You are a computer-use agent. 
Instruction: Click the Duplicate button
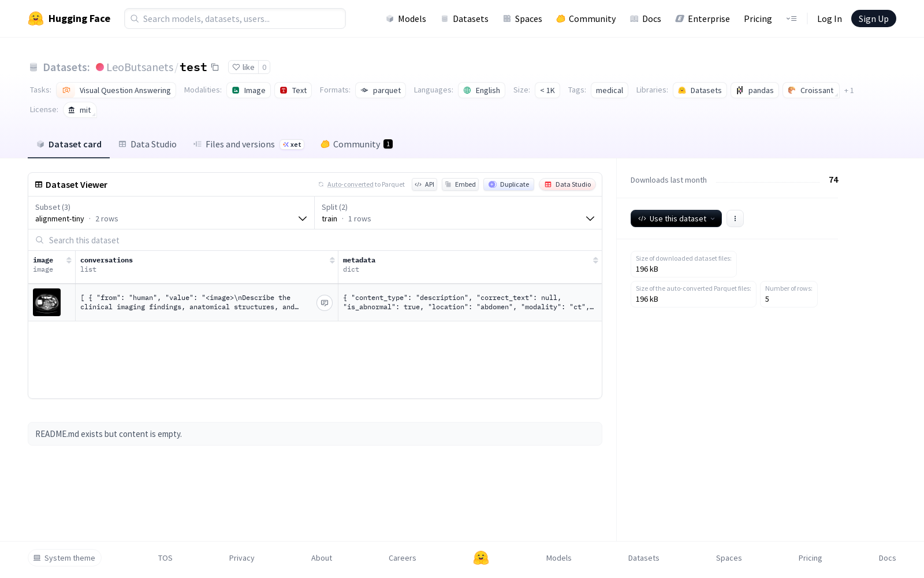[x=509, y=184]
